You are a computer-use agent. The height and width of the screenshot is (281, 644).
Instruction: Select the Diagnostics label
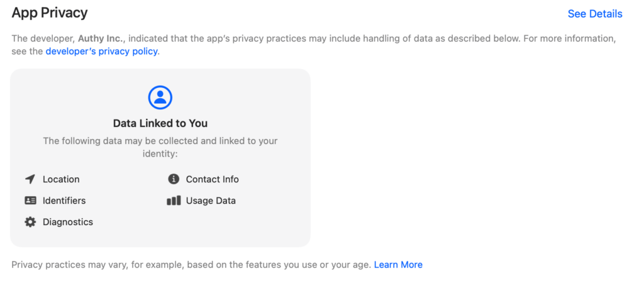68,222
